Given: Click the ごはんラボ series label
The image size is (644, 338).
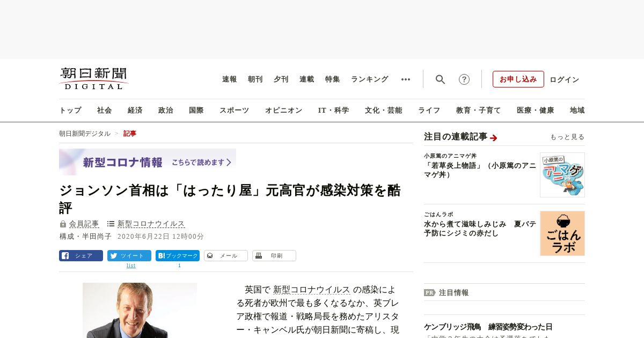Looking at the screenshot, I should [438, 214].
